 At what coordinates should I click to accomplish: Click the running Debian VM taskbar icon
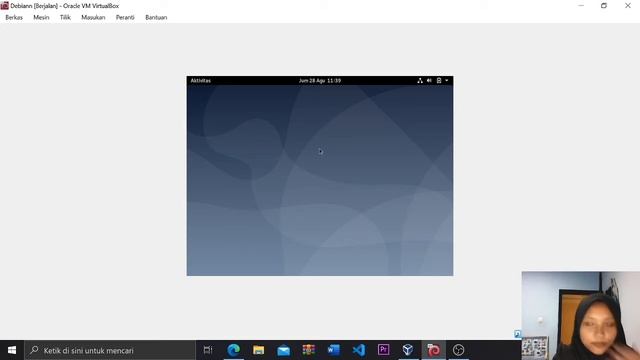tap(433, 350)
